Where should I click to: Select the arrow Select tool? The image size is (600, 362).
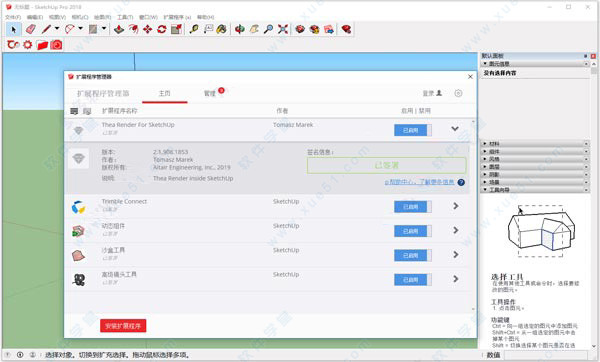14,29
